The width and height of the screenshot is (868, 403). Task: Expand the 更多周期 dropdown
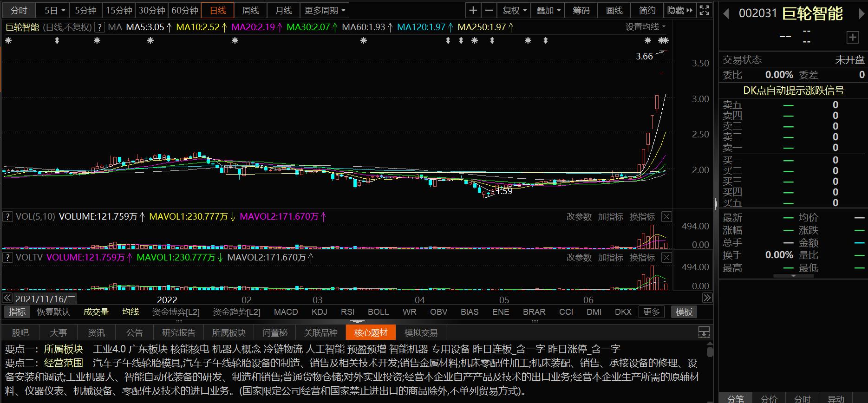(x=325, y=10)
